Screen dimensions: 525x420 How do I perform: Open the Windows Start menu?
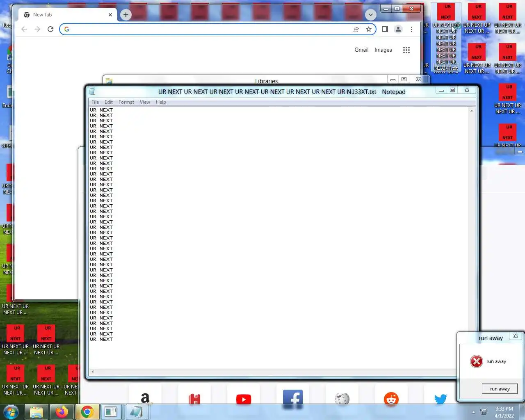(11, 412)
